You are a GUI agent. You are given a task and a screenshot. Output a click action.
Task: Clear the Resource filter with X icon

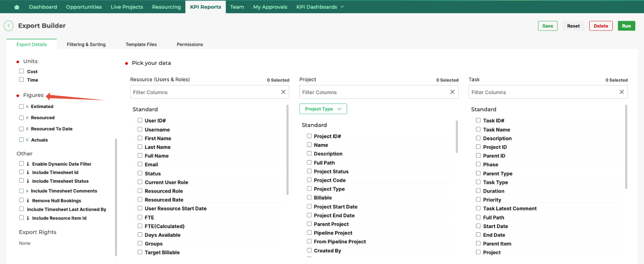(283, 92)
